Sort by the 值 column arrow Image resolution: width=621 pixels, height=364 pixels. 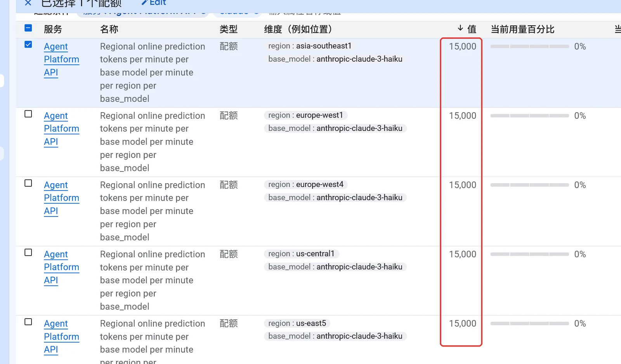click(x=460, y=28)
